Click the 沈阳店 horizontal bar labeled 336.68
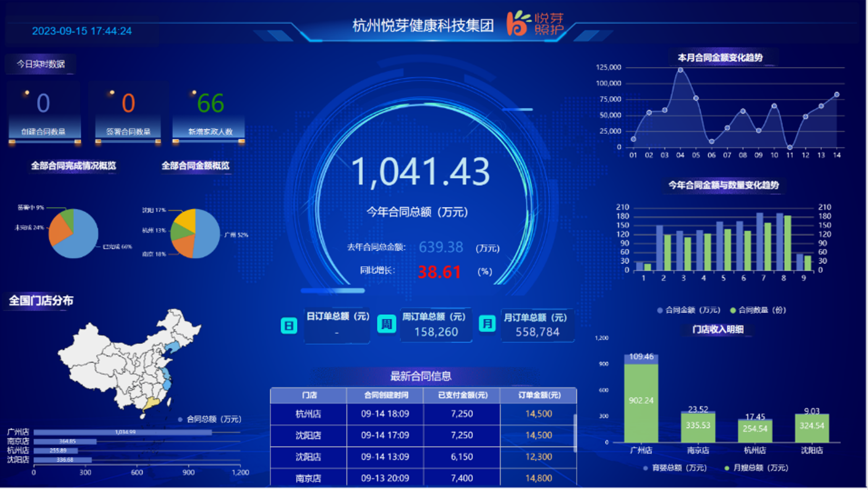This screenshot has width=868, height=490. click(63, 460)
